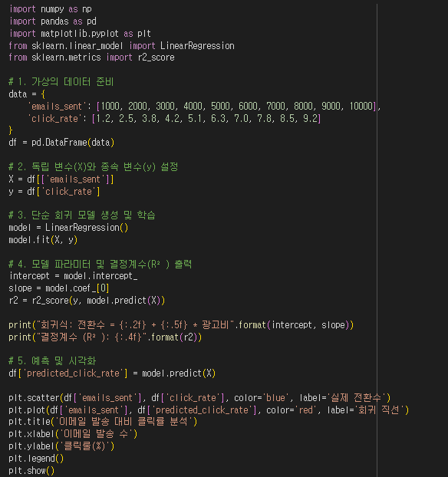Click the print line with '결정계수 (R²)'

(x=105, y=337)
